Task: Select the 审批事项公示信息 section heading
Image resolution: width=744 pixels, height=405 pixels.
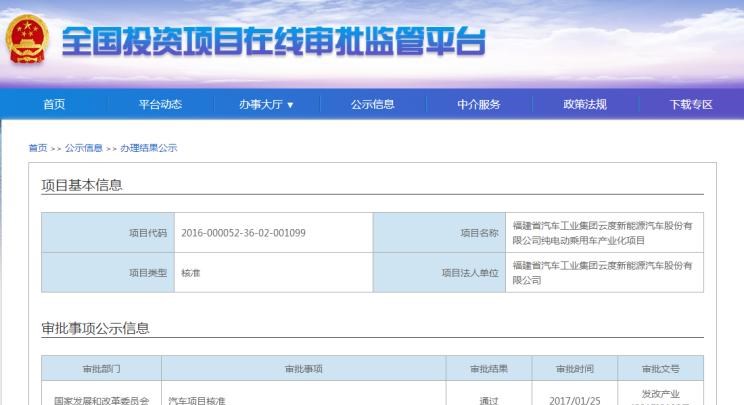Action: [x=95, y=328]
